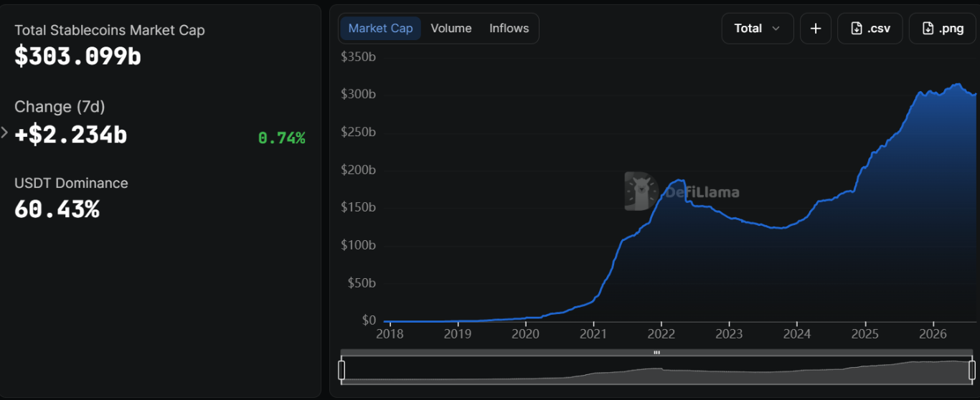
Task: Click the 2020 x-axis label
Action: pyautogui.click(x=525, y=334)
